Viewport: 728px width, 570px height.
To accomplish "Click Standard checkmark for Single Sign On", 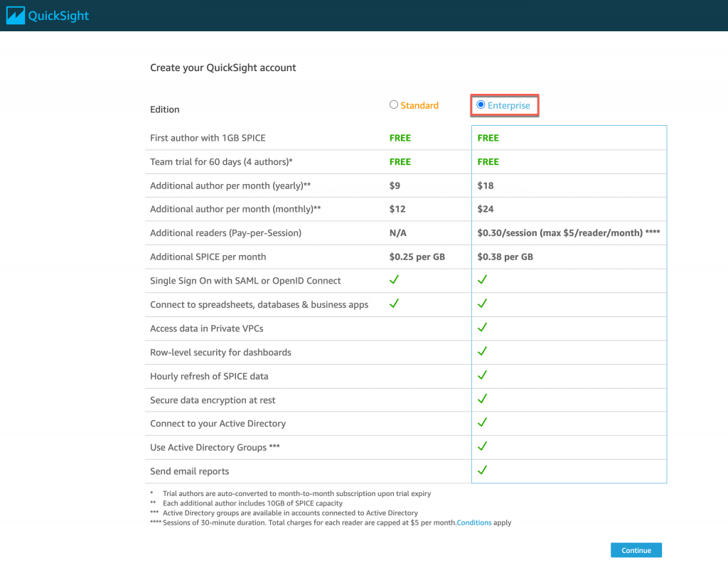I will click(395, 280).
